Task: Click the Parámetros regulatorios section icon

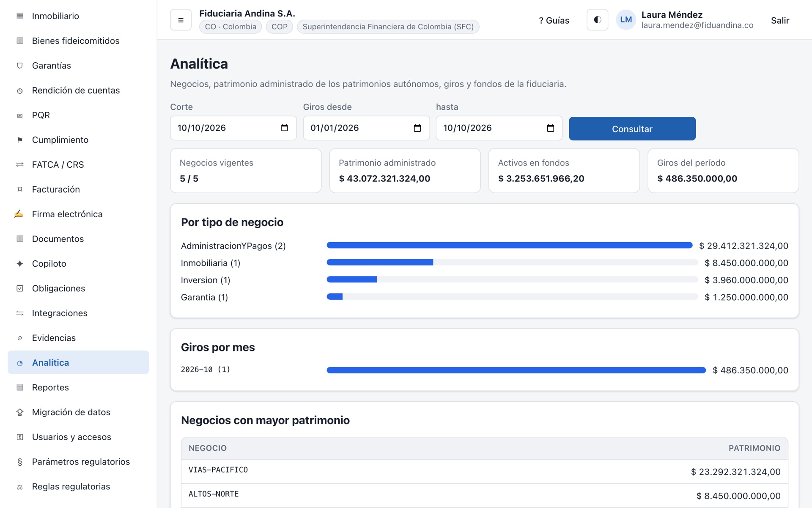Action: pyautogui.click(x=20, y=462)
